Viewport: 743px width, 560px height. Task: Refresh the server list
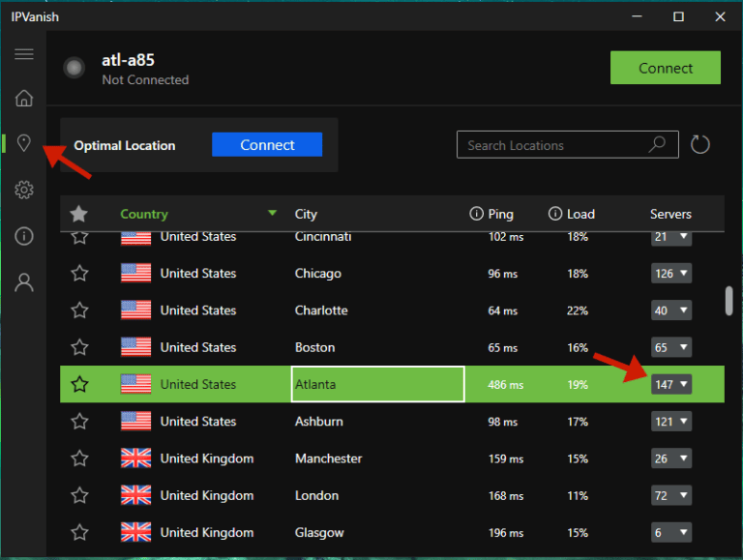700,145
